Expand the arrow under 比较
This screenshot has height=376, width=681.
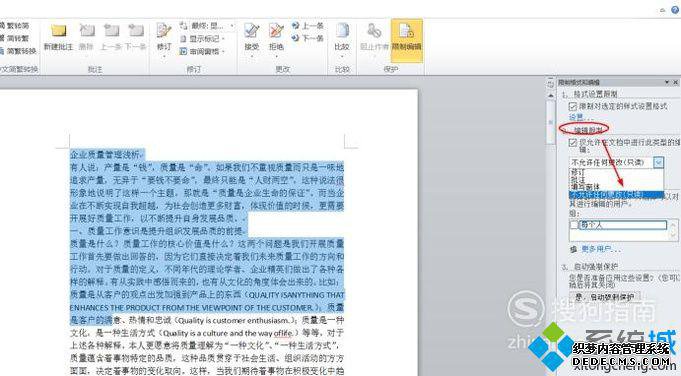click(342, 56)
